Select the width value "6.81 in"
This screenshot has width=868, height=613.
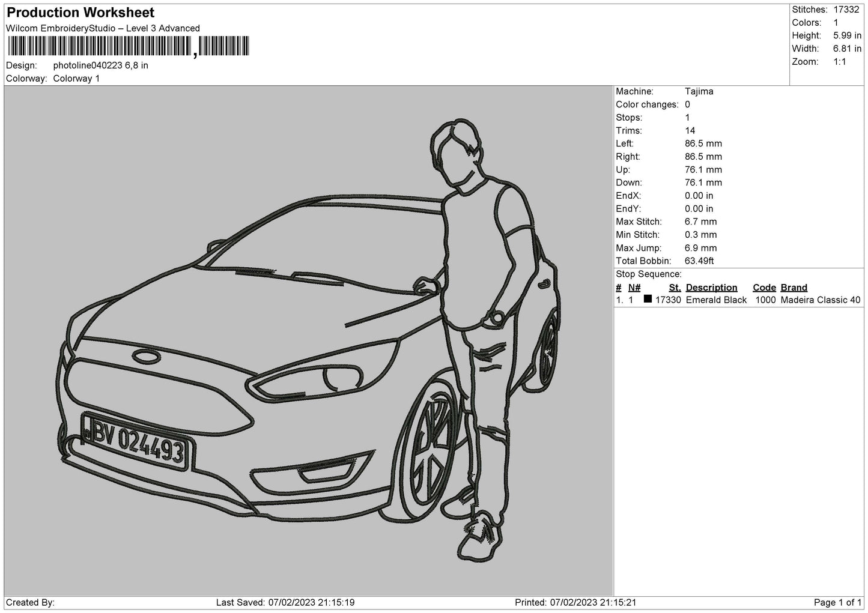pyautogui.click(x=847, y=49)
